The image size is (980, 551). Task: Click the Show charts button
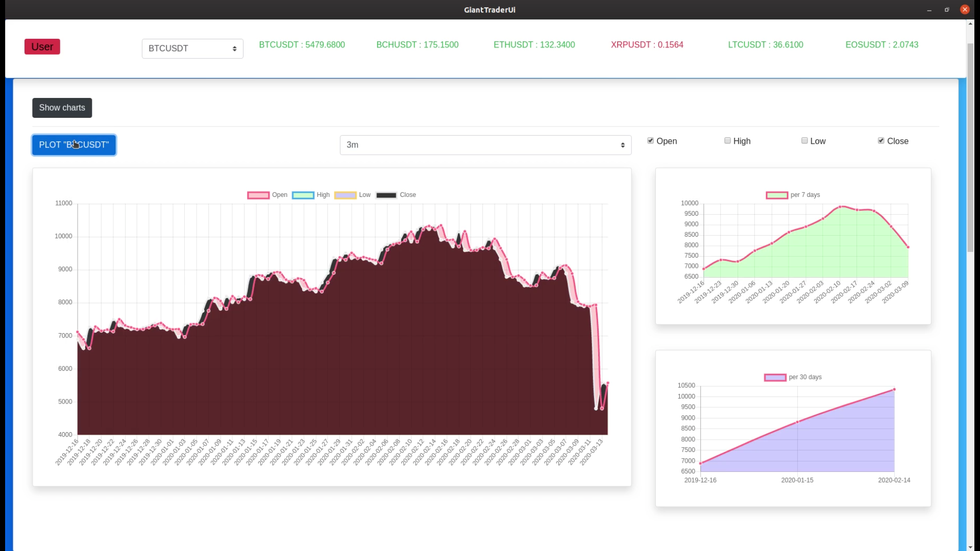[62, 108]
